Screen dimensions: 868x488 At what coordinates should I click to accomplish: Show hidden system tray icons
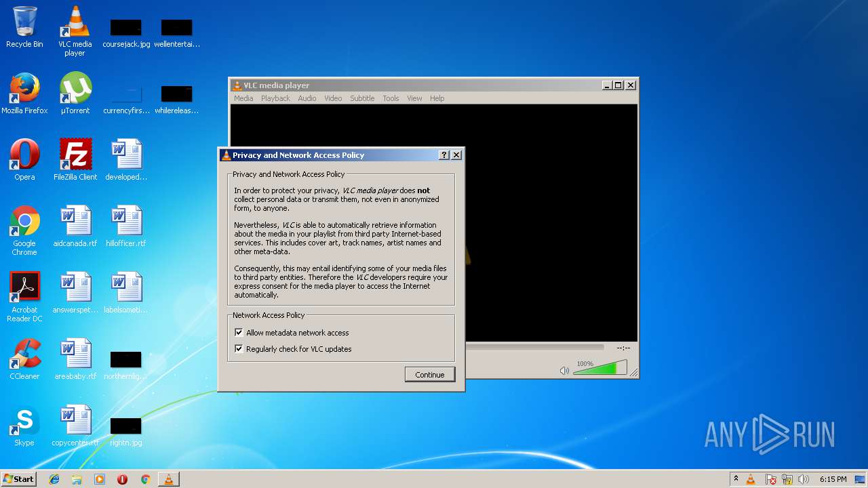pyautogui.click(x=736, y=479)
